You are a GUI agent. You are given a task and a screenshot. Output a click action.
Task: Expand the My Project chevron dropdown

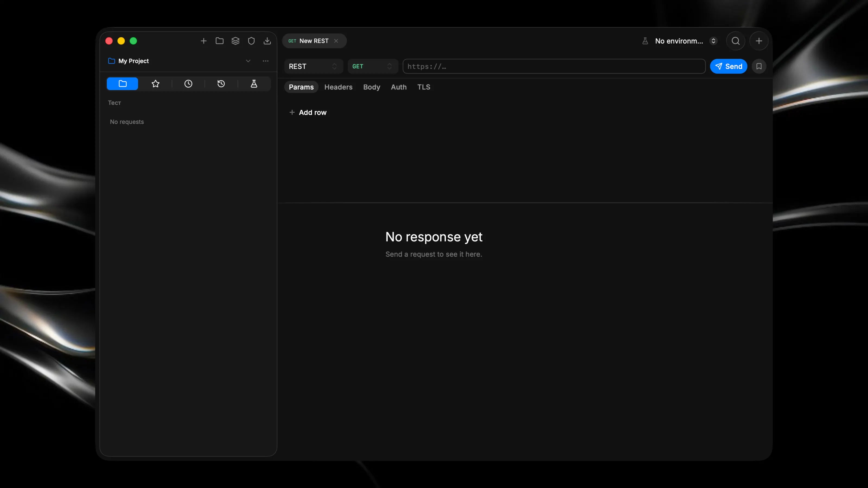pyautogui.click(x=248, y=61)
